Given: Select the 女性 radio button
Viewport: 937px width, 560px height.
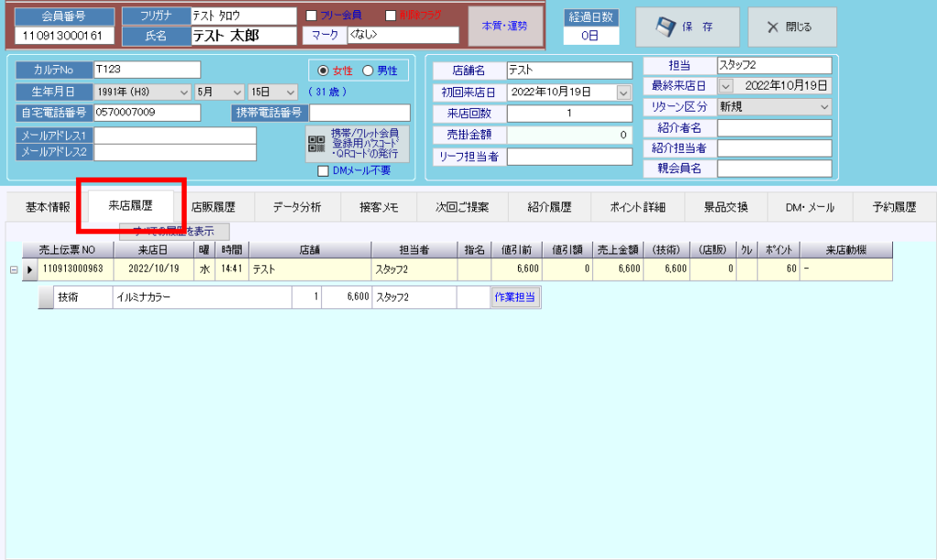Looking at the screenshot, I should pyautogui.click(x=321, y=70).
